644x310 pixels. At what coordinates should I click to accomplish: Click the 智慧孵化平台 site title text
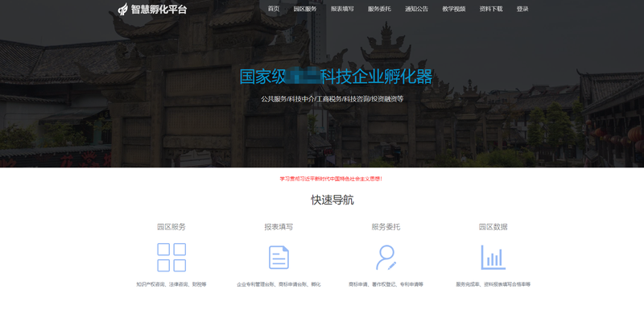159,9
